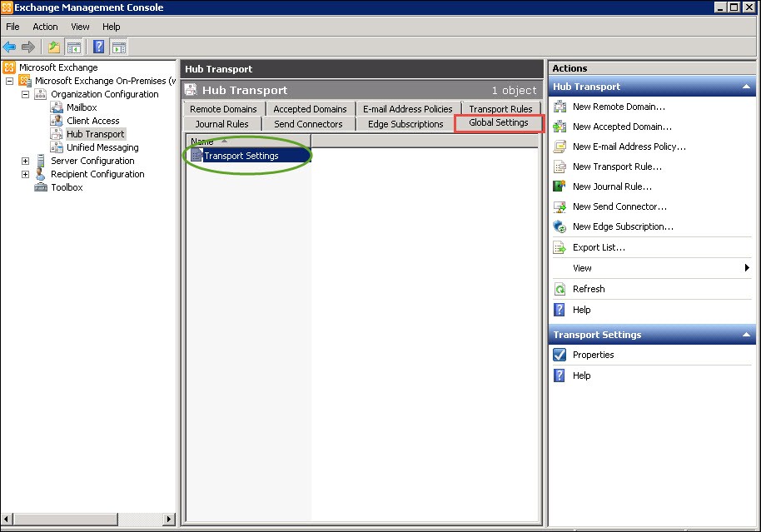Open the Action menu
Screen dimensions: 761x532
(x=45, y=27)
